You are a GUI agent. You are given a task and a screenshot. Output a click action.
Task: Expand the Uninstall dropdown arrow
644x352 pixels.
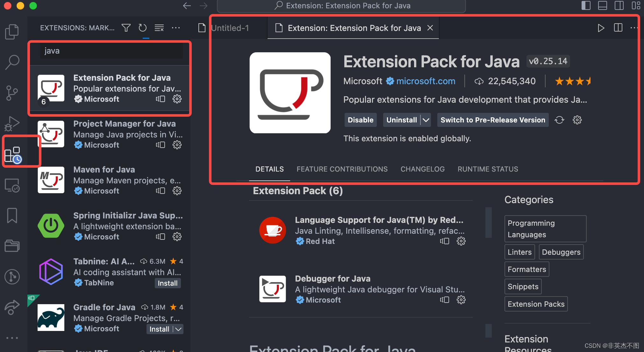point(426,120)
